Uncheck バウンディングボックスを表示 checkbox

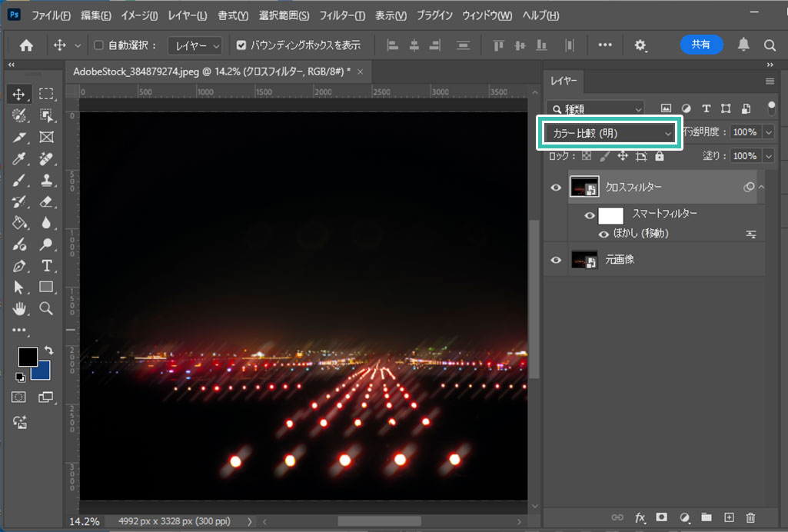(x=242, y=45)
